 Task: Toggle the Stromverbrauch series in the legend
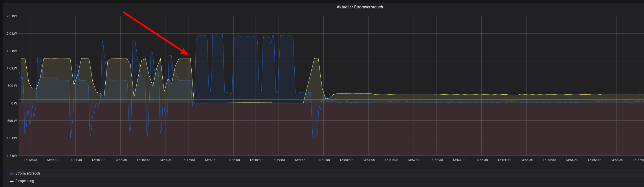28,173
